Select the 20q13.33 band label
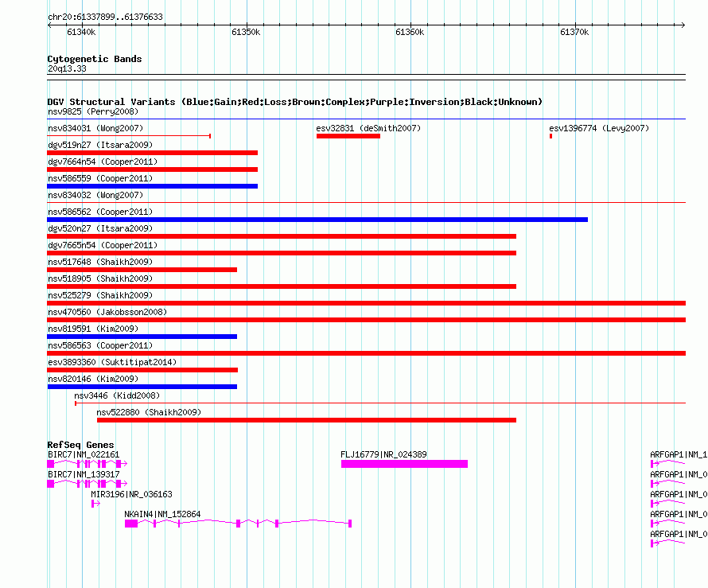This screenshot has width=708, height=588. click(67, 68)
